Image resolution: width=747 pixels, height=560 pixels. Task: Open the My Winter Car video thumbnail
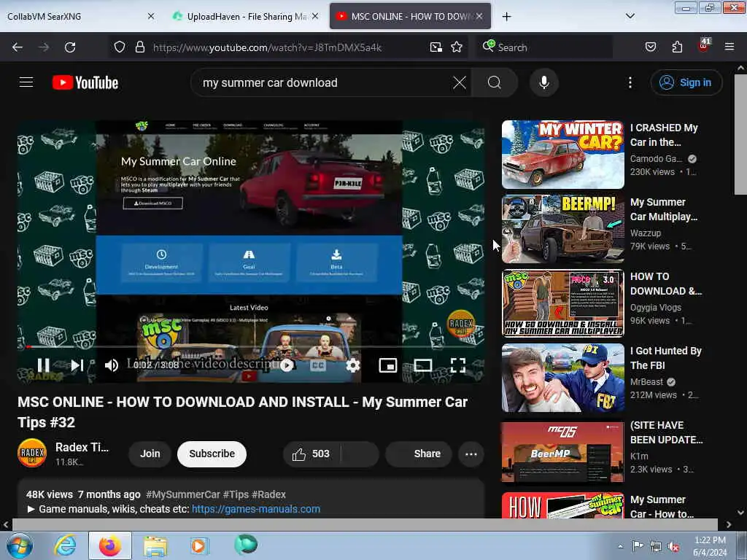coord(562,155)
